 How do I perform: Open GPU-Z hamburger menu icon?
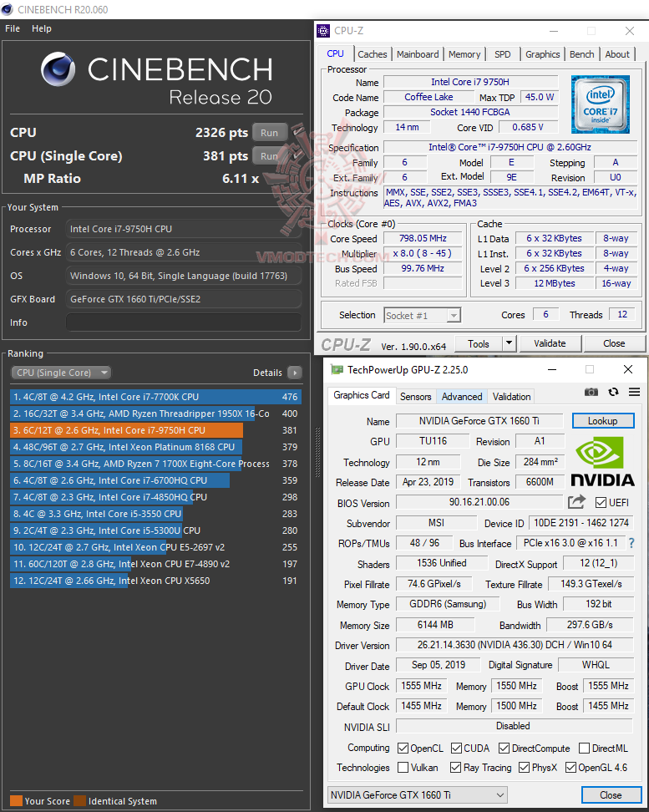[x=635, y=392]
